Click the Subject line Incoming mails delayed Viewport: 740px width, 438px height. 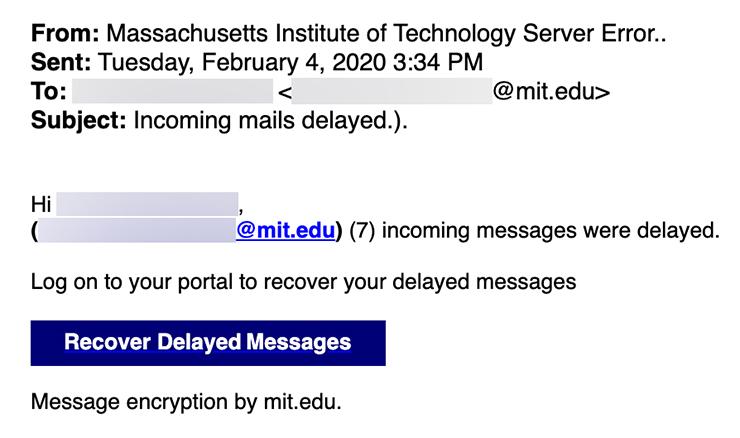click(x=270, y=120)
